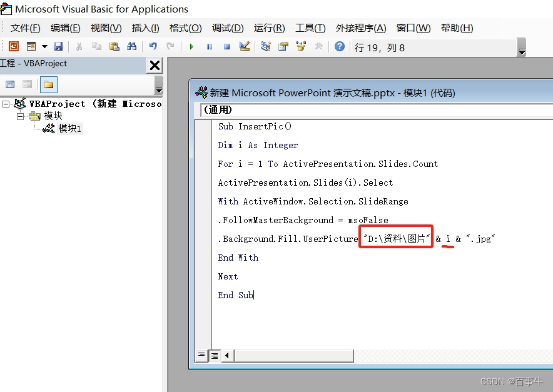Image resolution: width=553 pixels, height=392 pixels.
Task: Click View Object icon in project panel
Action: [27, 84]
